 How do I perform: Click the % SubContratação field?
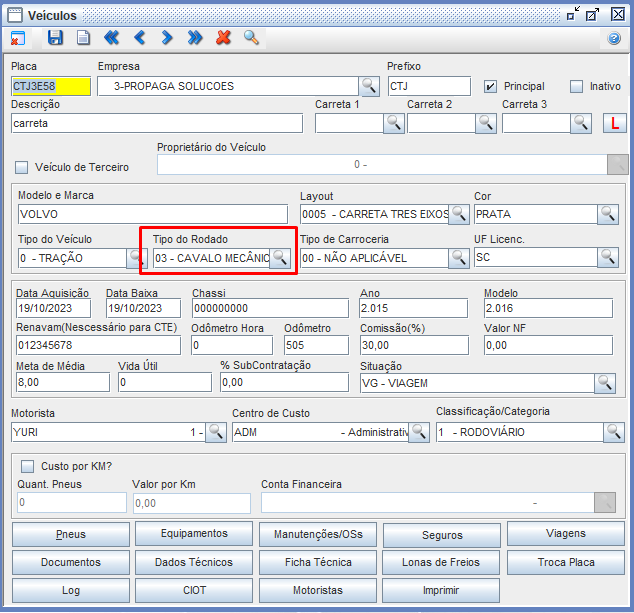pyautogui.click(x=285, y=382)
